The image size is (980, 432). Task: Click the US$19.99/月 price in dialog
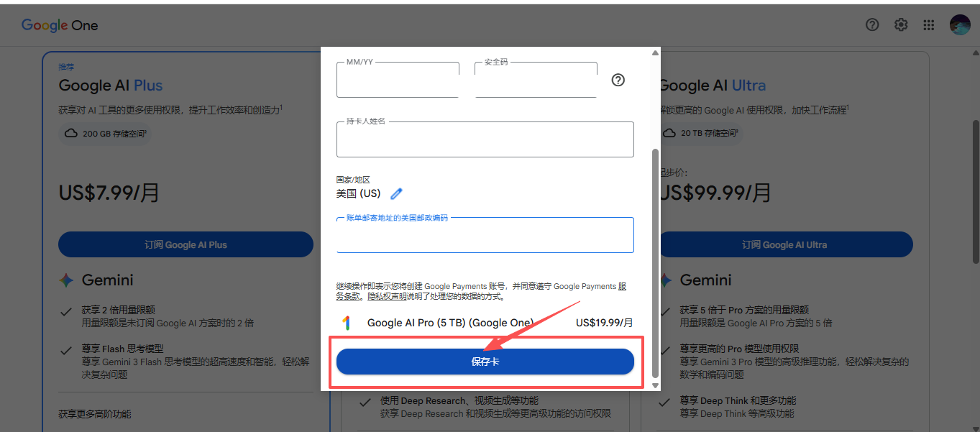[605, 323]
